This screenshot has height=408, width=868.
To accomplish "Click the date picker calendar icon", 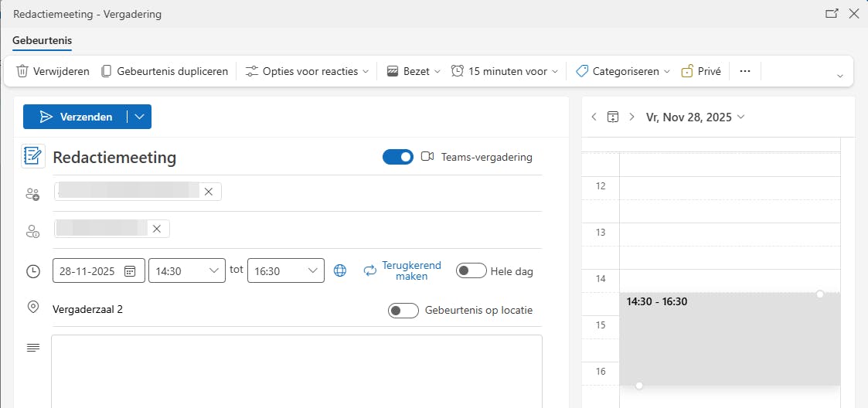I will [x=130, y=271].
